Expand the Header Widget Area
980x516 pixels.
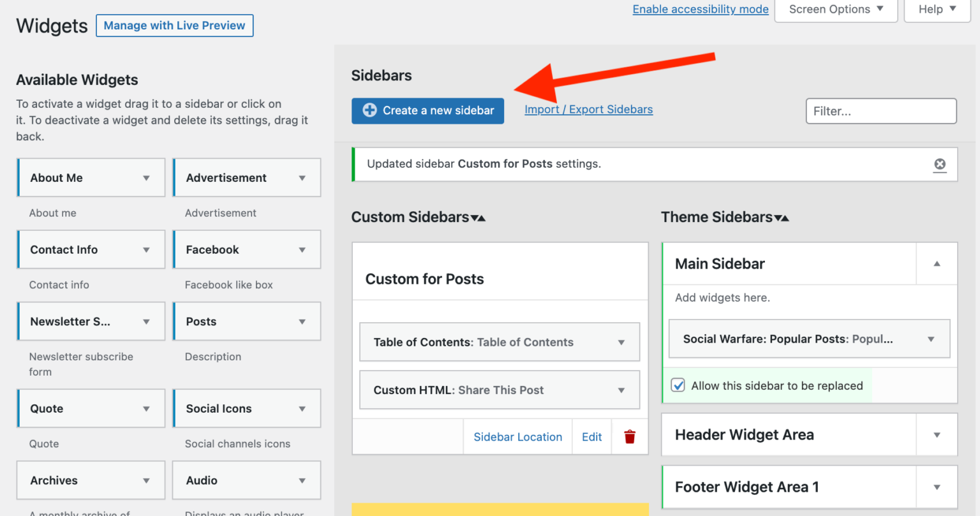935,434
